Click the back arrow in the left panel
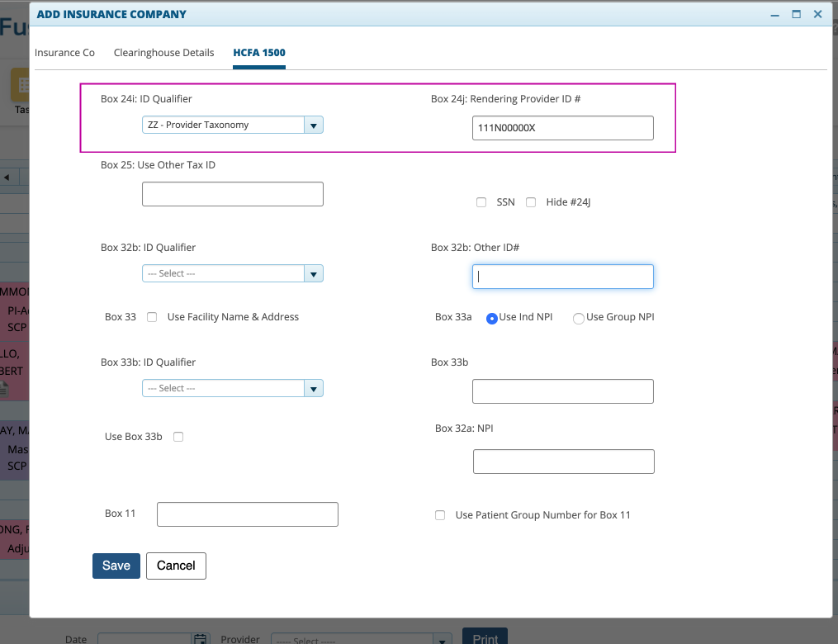Screen dimensions: 838x644 click(6, 176)
